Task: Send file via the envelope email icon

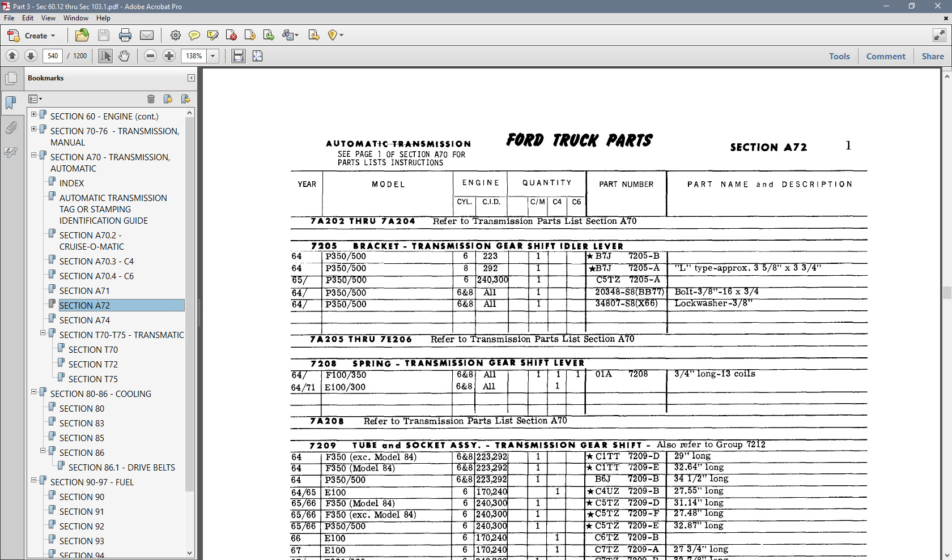Action: pos(147,35)
